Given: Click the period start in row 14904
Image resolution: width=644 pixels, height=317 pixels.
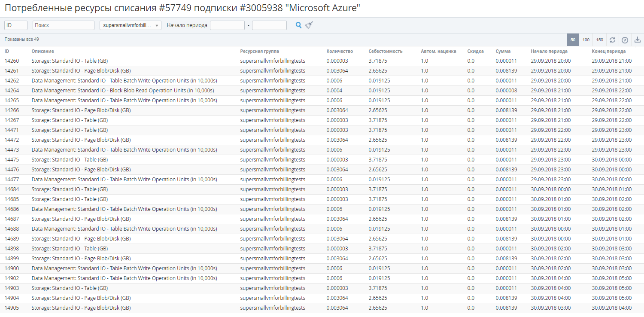Looking at the screenshot, I should 551,298.
